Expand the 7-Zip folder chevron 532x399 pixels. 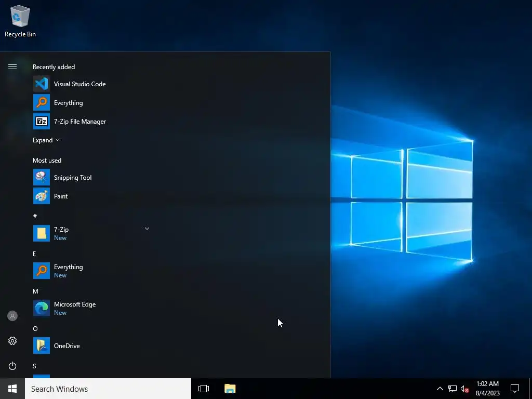(147, 229)
